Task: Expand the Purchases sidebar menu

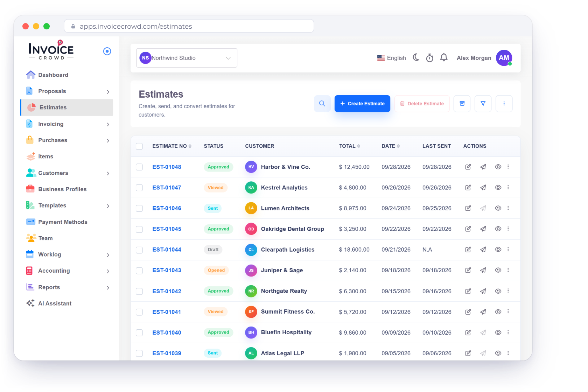Action: pyautogui.click(x=67, y=140)
